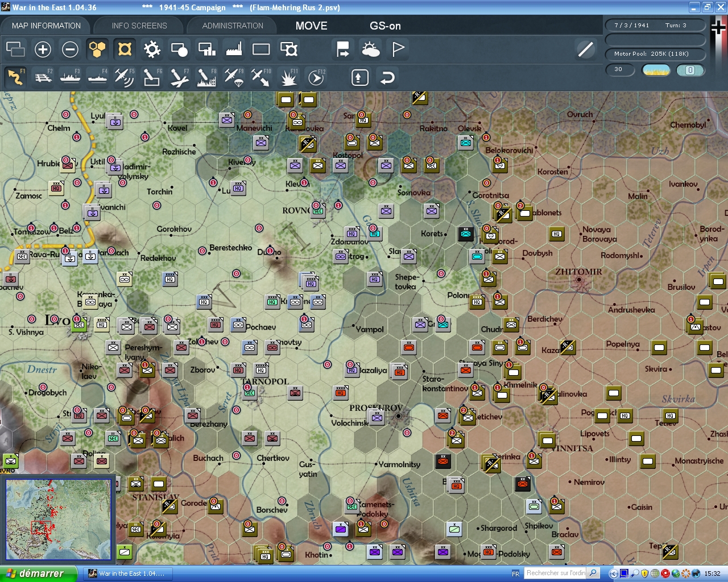728x582 pixels.
Task: Select the Air transfer mode (F10) icon
Action: coord(261,77)
